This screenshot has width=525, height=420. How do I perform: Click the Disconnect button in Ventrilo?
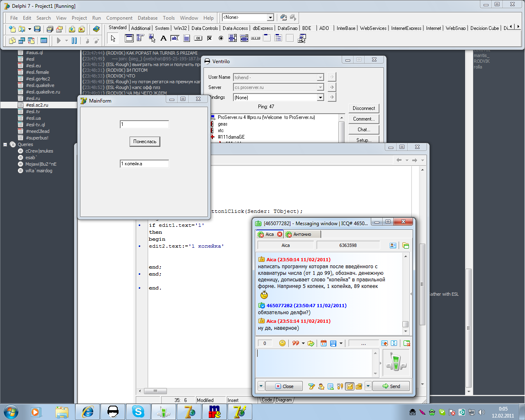[x=364, y=108]
